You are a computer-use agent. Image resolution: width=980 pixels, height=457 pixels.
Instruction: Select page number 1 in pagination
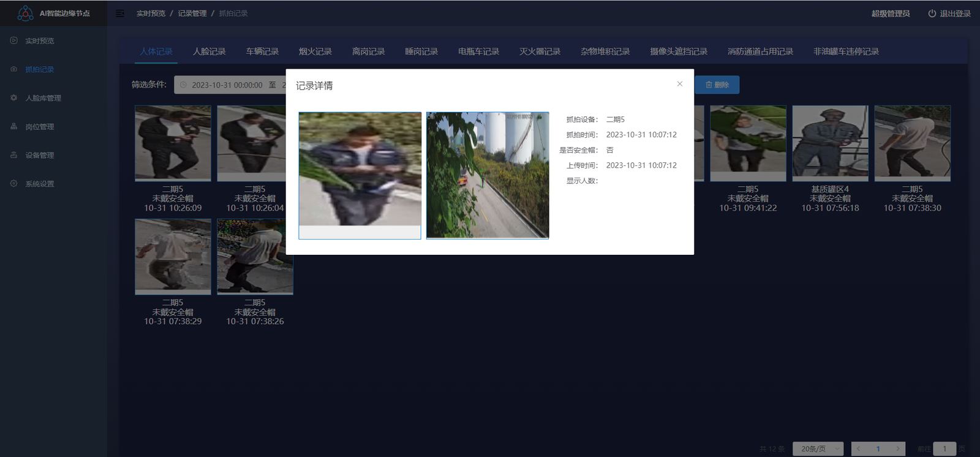pyautogui.click(x=878, y=449)
